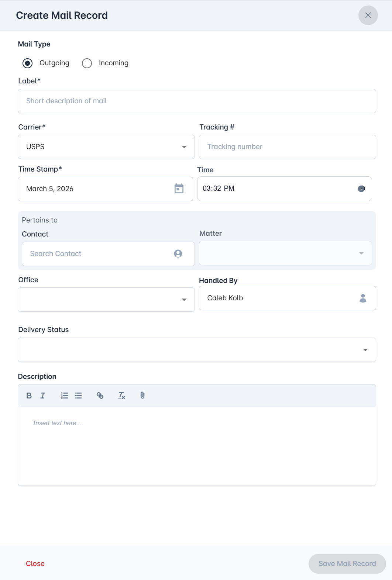Click the red Close link
Viewport: 392px width, 580px height.
tap(35, 563)
